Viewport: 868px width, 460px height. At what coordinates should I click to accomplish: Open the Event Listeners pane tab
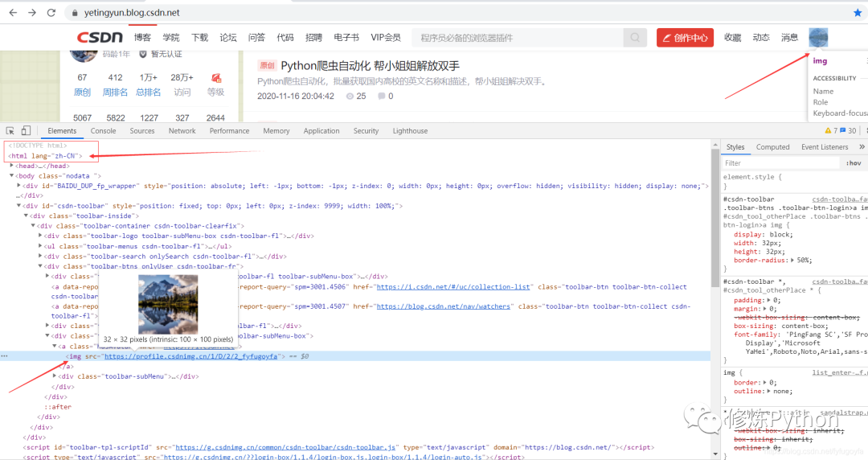(825, 147)
